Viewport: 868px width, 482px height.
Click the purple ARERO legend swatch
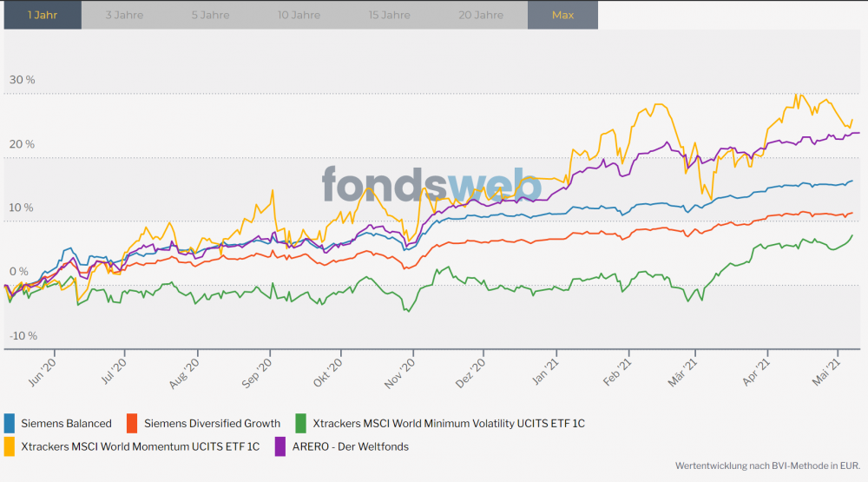pyautogui.click(x=279, y=446)
